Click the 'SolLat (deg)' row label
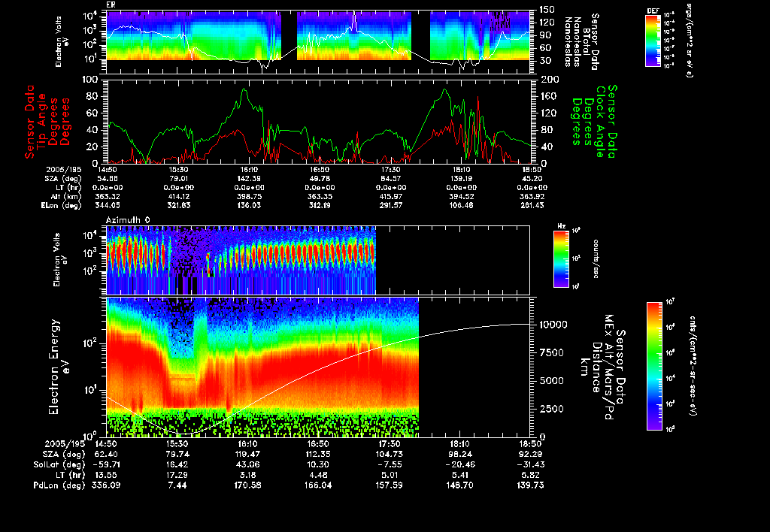 [x=59, y=464]
